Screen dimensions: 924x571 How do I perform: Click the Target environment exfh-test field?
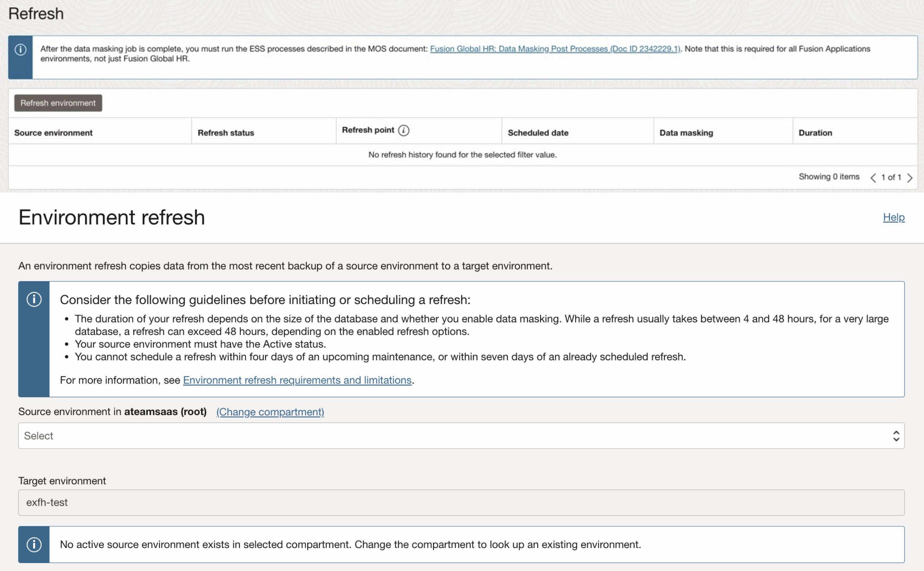click(461, 503)
